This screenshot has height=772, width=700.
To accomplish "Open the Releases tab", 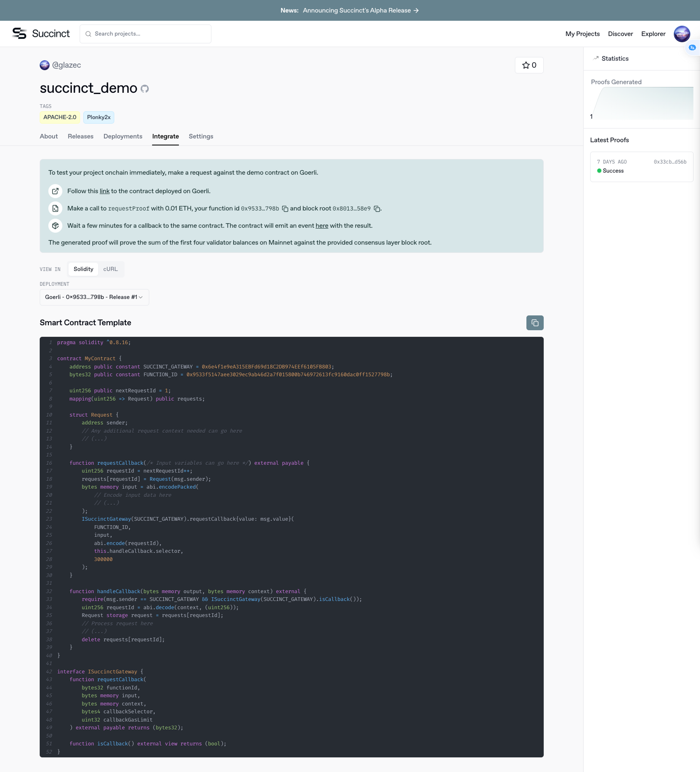I will [80, 136].
